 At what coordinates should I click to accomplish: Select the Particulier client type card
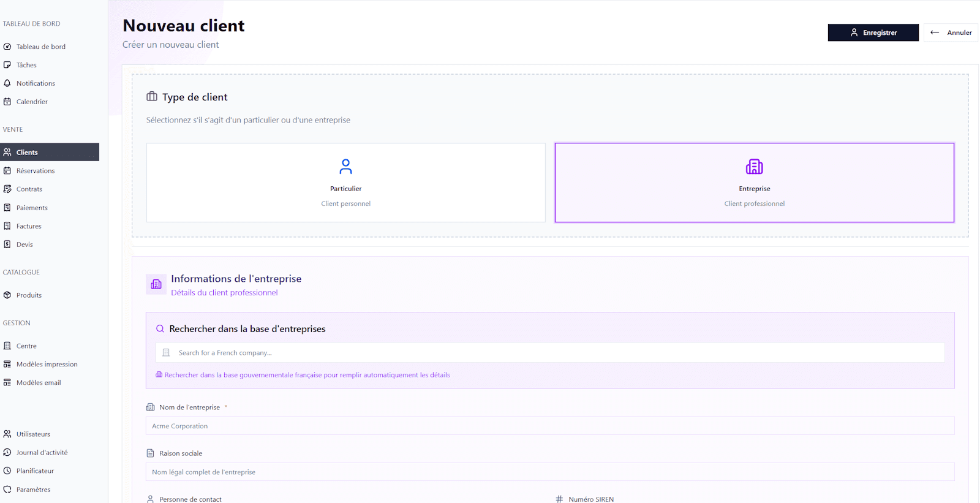point(346,183)
